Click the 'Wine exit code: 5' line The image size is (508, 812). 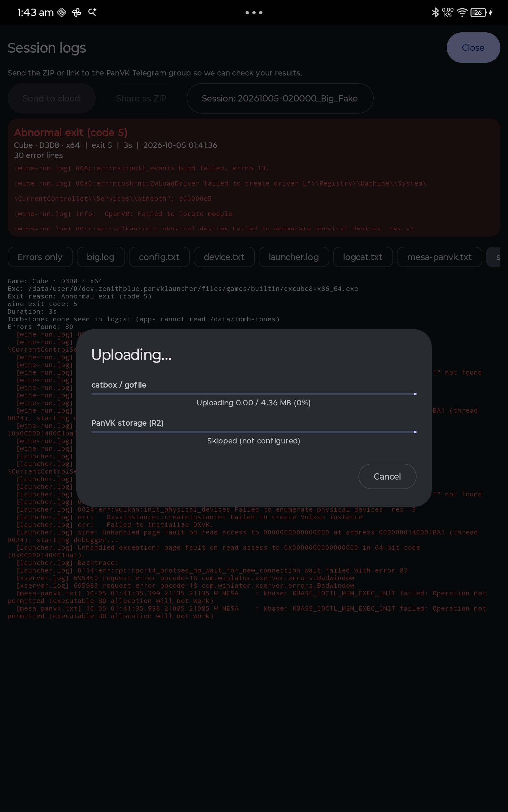pyautogui.click(x=42, y=304)
